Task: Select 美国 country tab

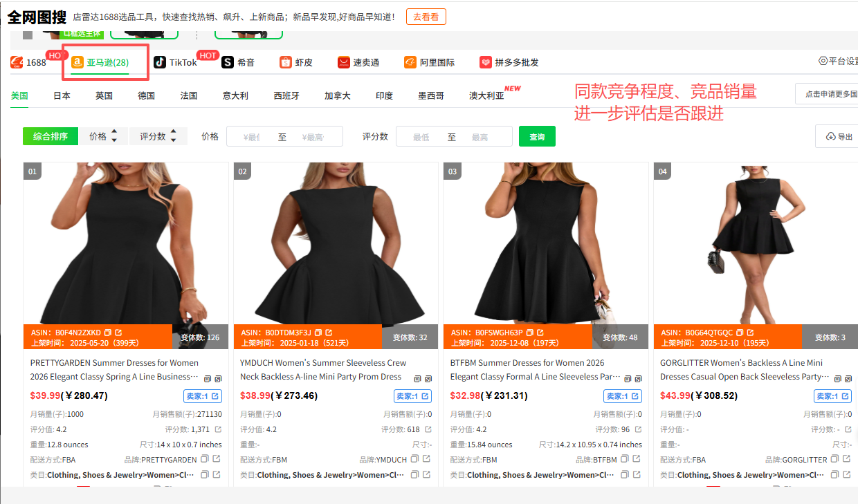Action: point(19,95)
